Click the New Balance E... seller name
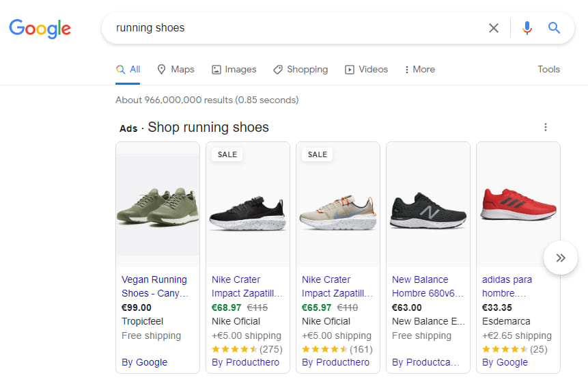The width and height of the screenshot is (588, 384). (428, 321)
